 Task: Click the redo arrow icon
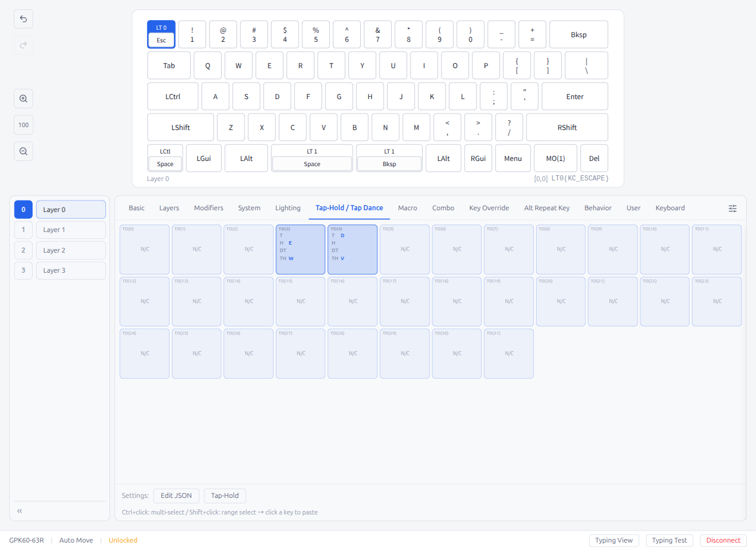[23, 45]
